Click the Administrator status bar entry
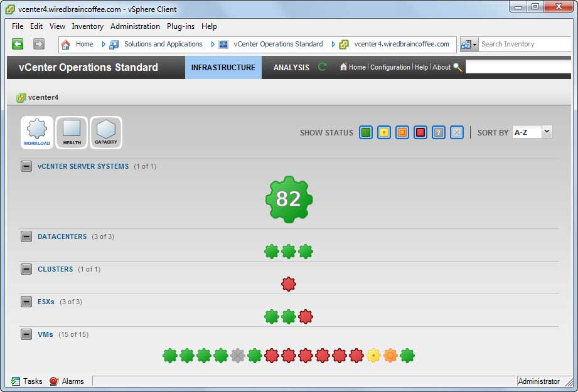The width and height of the screenshot is (578, 392). point(539,381)
